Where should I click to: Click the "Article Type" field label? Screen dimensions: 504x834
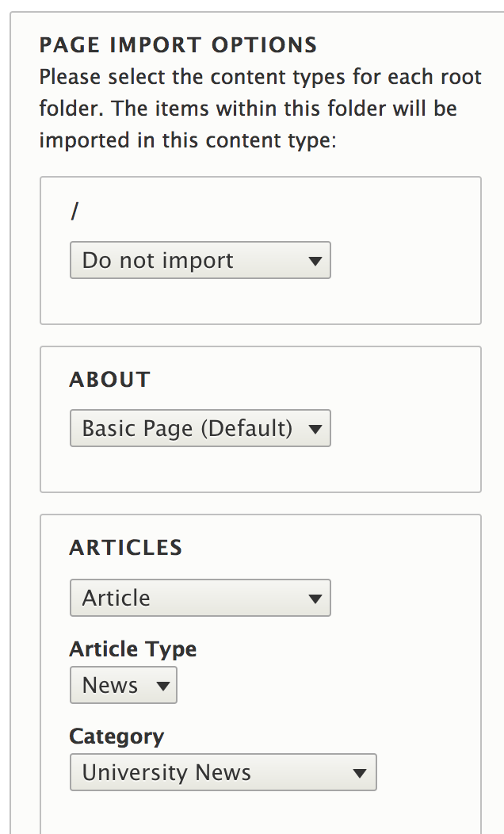pos(133,649)
